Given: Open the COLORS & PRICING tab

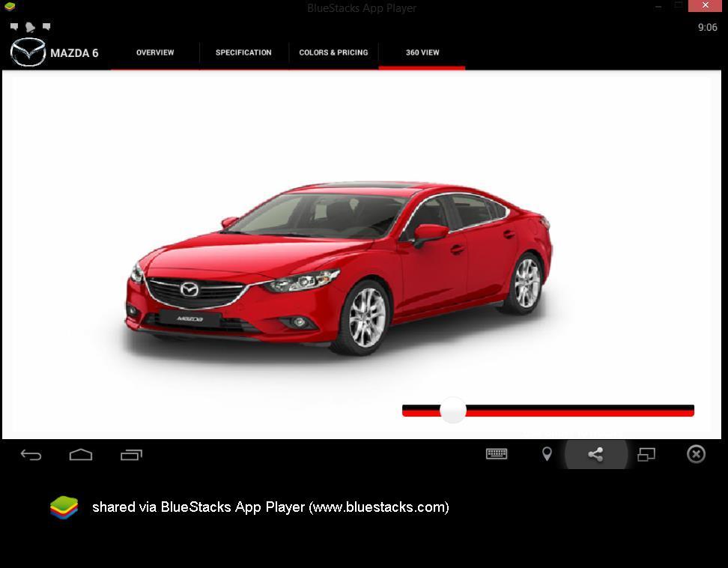Looking at the screenshot, I should click(x=333, y=52).
